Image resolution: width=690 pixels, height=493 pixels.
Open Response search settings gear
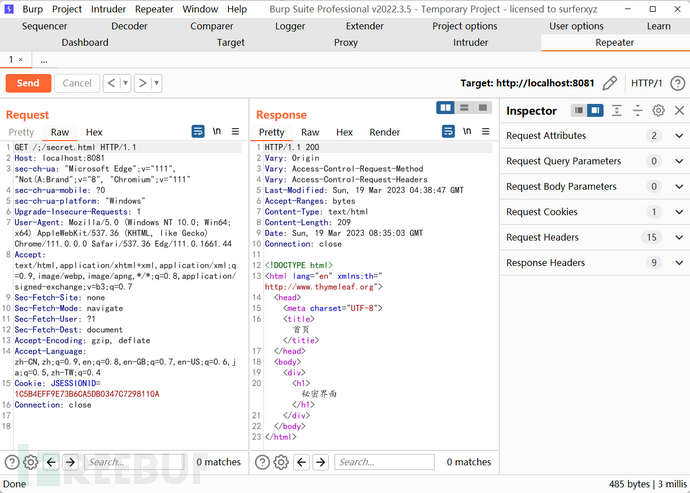[281, 462]
